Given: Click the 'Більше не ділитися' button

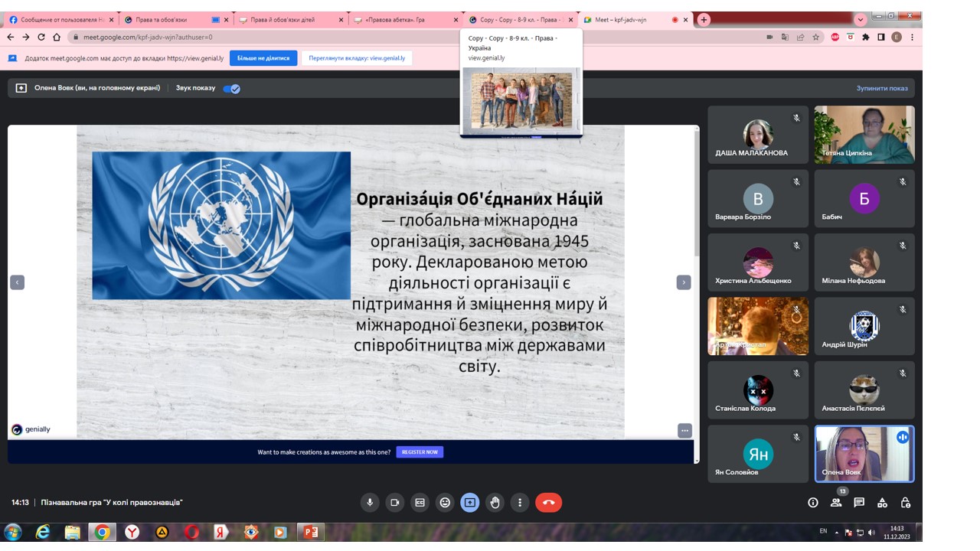Looking at the screenshot, I should click(263, 58).
